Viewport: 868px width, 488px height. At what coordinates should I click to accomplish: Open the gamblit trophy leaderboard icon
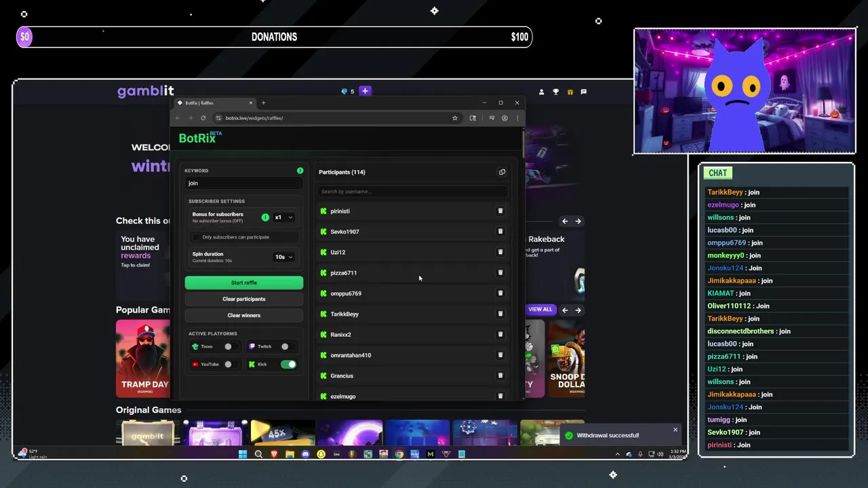pos(555,91)
